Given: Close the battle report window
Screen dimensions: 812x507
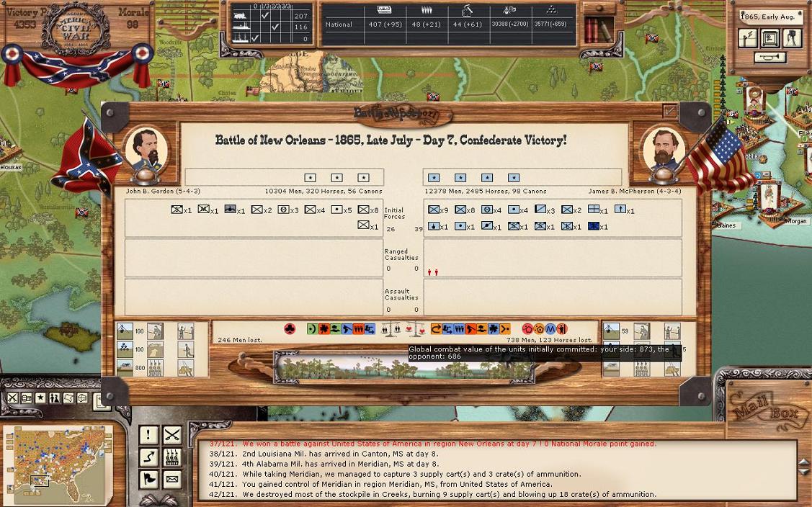Looking at the screenshot, I should 670,111.
